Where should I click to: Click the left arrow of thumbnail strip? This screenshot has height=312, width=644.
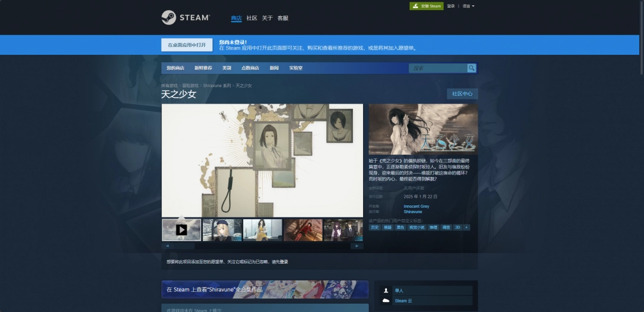(167, 245)
